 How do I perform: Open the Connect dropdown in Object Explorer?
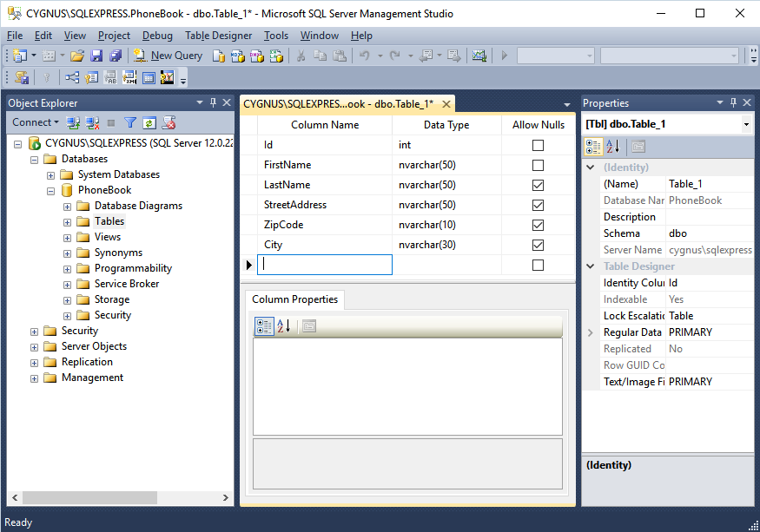(x=36, y=122)
